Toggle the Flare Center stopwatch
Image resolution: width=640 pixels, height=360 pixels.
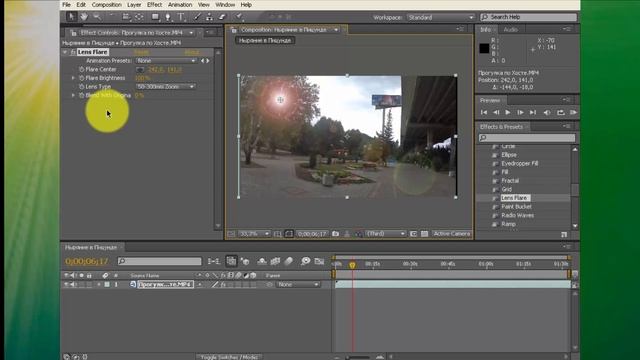click(81, 69)
